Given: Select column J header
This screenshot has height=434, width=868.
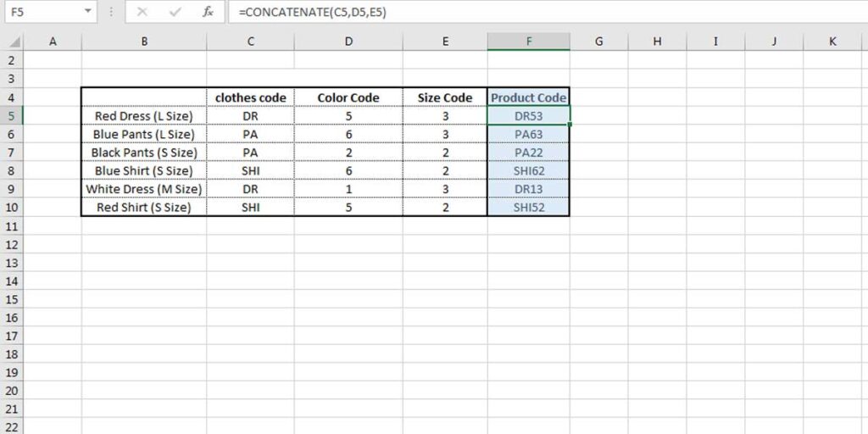Looking at the screenshot, I should 774,42.
